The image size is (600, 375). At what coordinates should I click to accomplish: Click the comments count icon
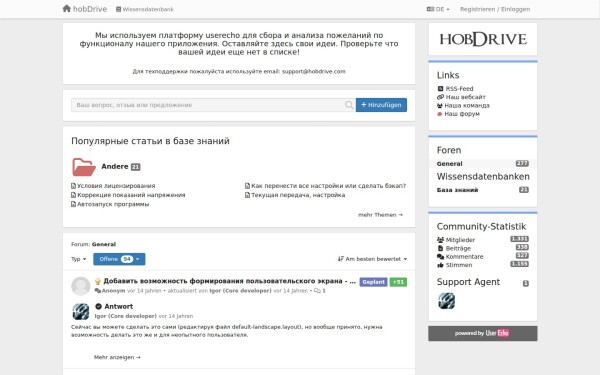coord(317,291)
